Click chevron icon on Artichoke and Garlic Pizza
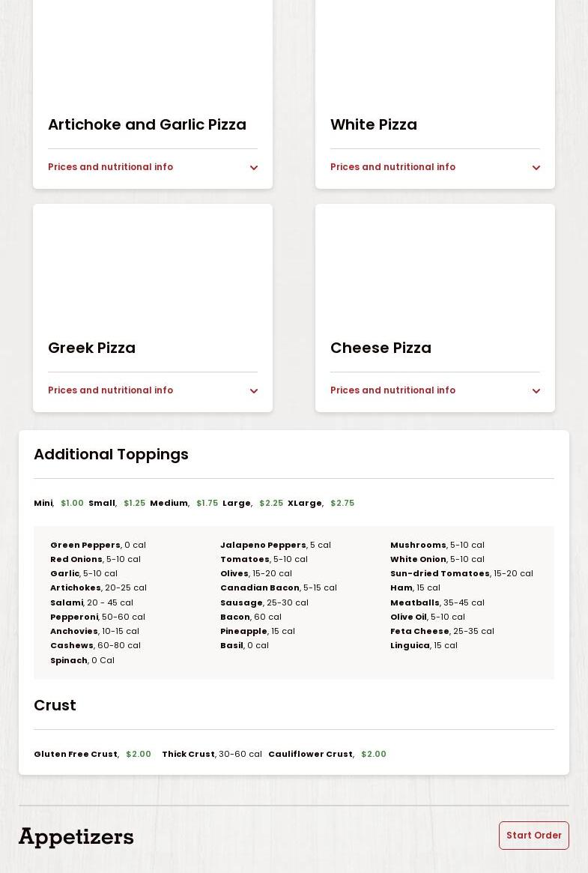This screenshot has width=588, height=873. (x=253, y=168)
